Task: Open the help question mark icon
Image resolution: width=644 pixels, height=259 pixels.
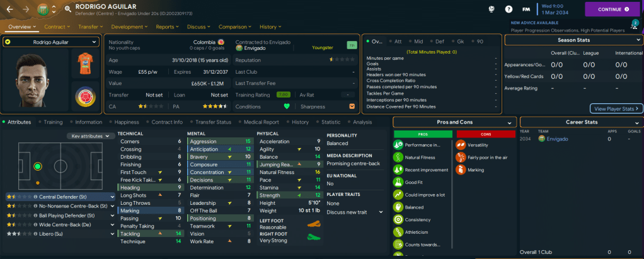Action: 509,9
